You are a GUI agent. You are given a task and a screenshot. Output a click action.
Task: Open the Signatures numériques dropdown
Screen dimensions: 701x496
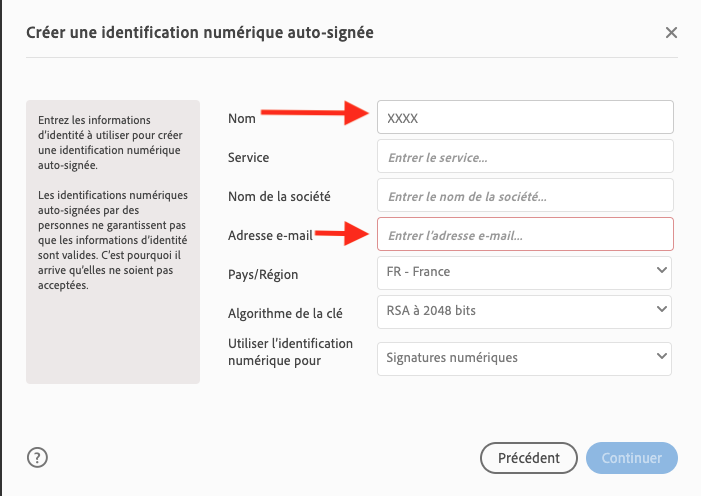524,357
